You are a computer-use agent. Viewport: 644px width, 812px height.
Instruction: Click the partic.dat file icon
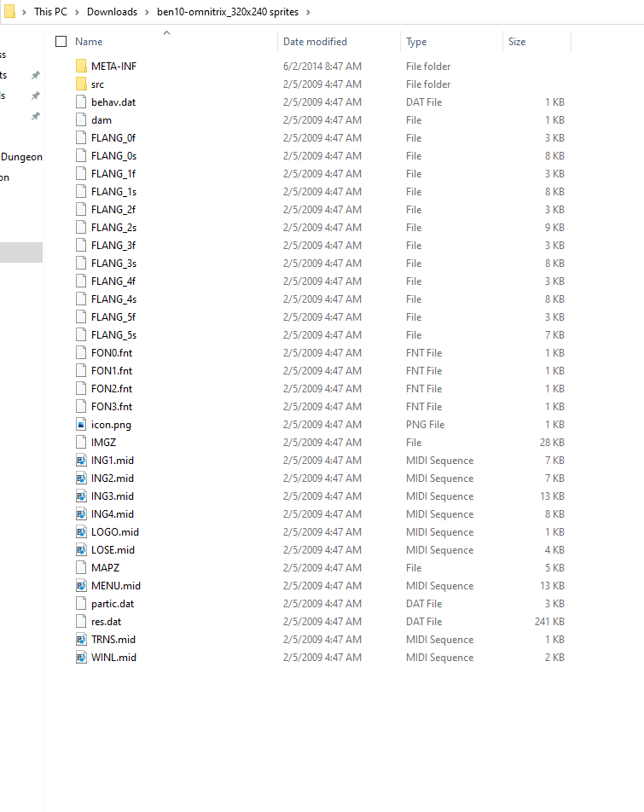pos(81,603)
